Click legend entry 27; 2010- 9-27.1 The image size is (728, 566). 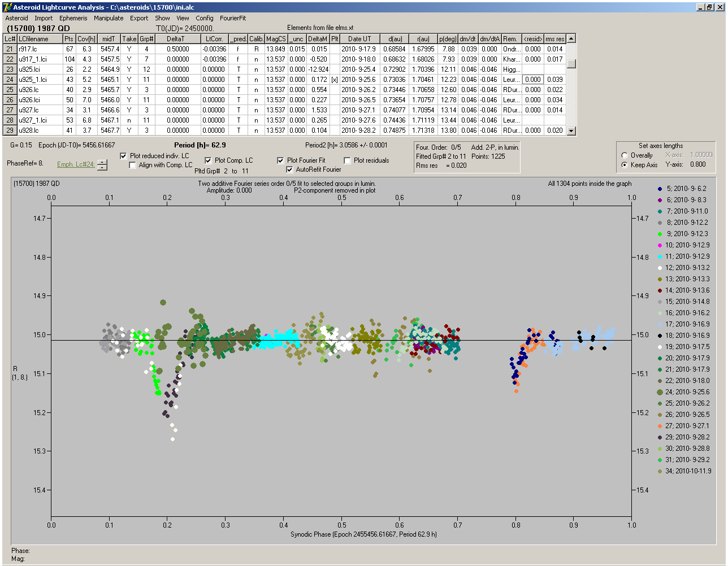click(683, 426)
